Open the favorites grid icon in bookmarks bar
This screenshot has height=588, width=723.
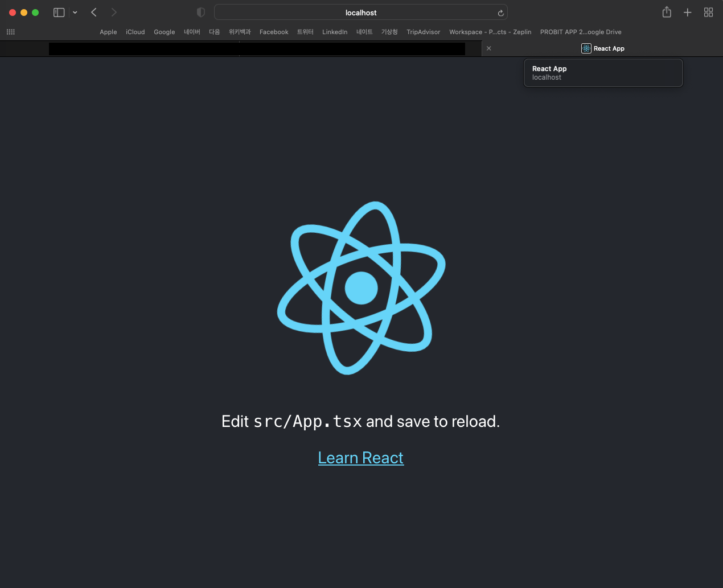(x=11, y=32)
